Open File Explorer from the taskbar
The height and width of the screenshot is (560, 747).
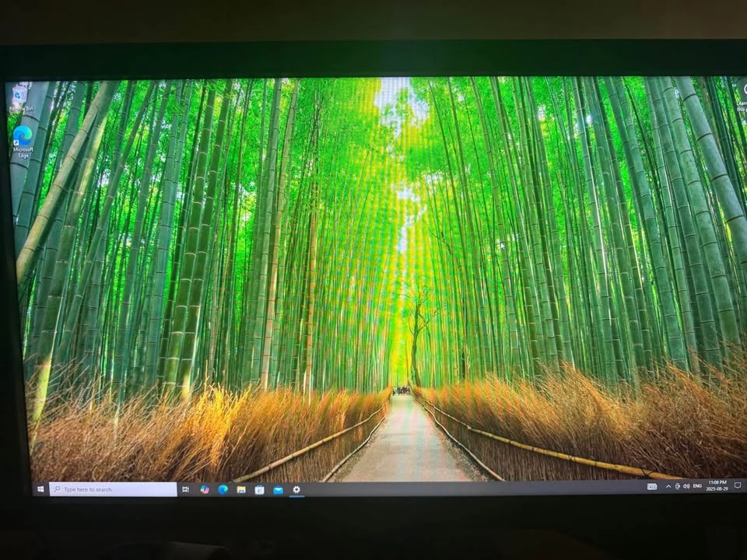(241, 489)
